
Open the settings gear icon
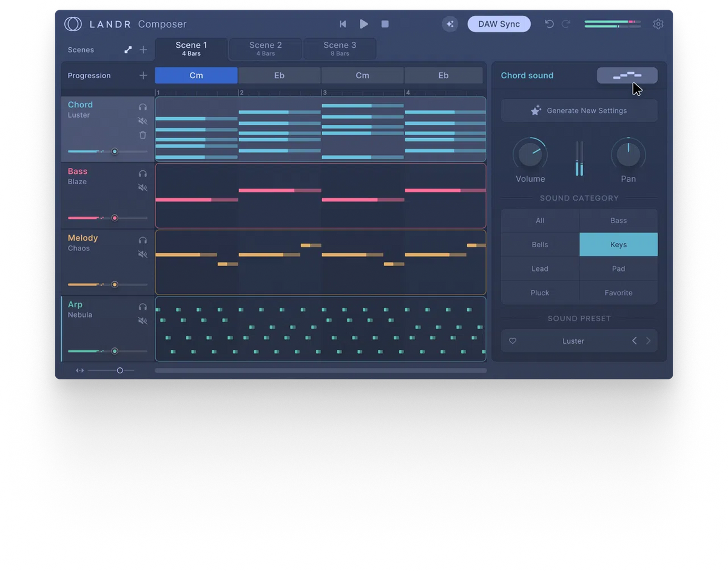pos(658,24)
